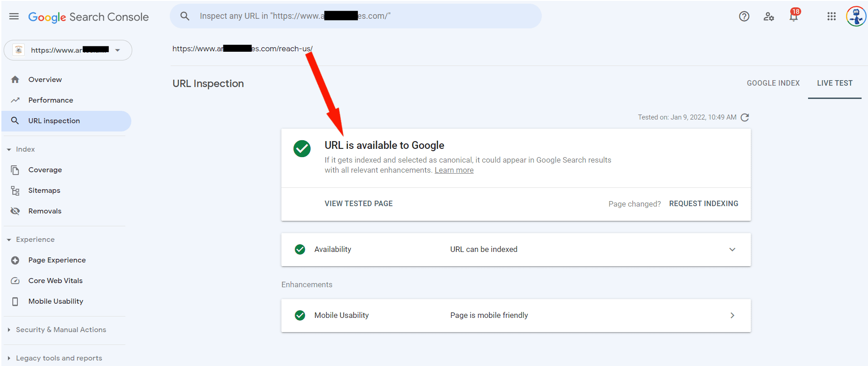Click the property favicon in selector
This screenshot has width=868, height=366.
[x=19, y=50]
